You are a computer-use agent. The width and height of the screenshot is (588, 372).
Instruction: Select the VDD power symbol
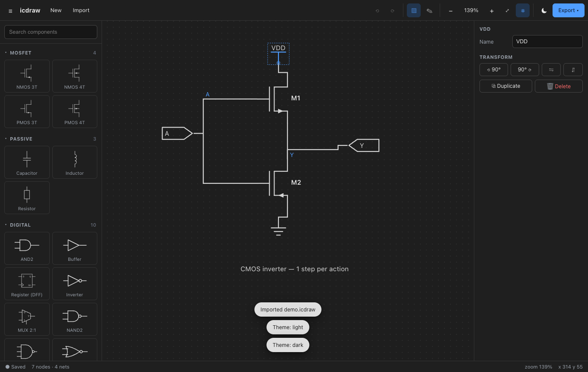278,54
